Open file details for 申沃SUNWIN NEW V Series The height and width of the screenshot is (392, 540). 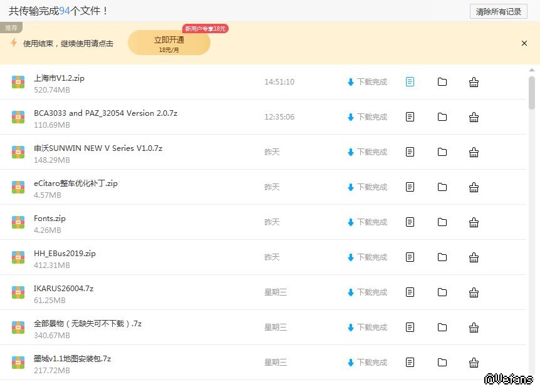(410, 152)
